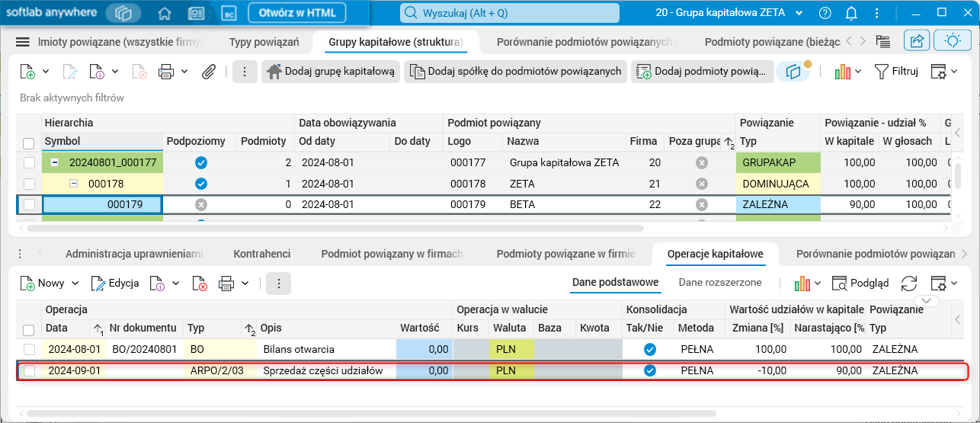Image resolution: width=980 pixels, height=423 pixels.
Task: Switch to Dane rozszerzone view
Action: [x=720, y=283]
